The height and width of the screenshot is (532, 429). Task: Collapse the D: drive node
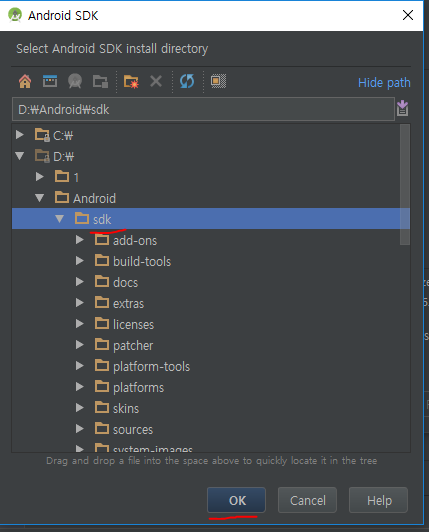(20, 156)
